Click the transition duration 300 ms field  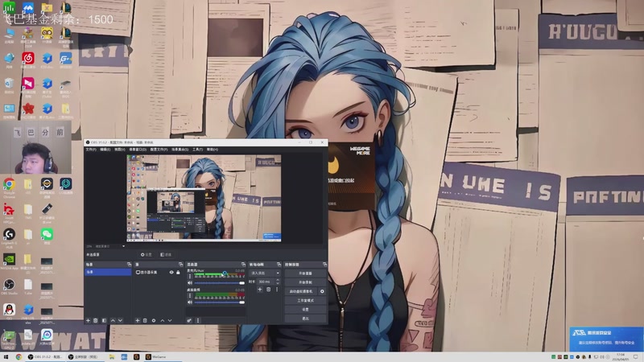point(266,282)
